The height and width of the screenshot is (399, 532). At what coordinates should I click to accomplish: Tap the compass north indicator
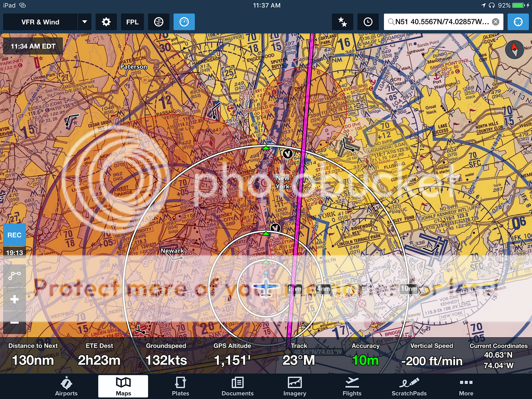514,50
